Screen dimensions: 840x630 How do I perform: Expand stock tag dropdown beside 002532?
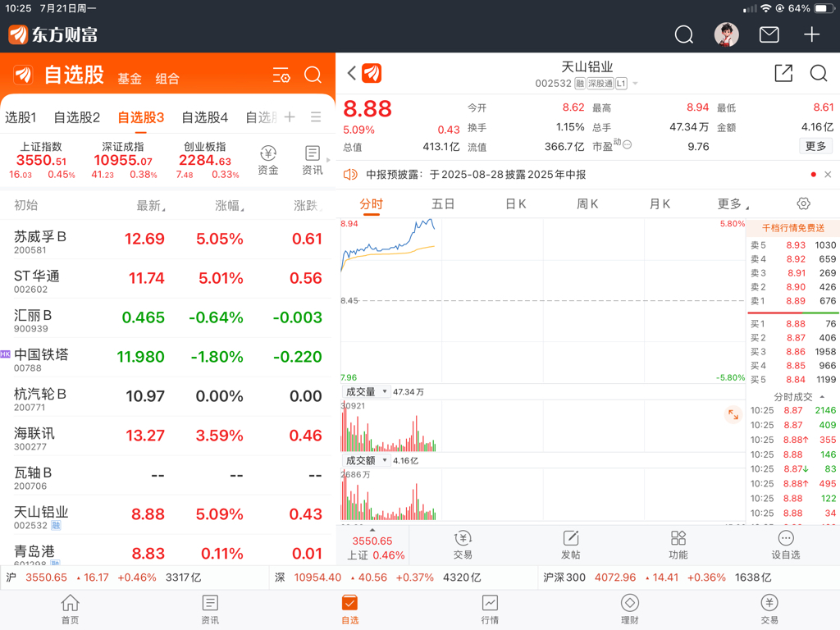click(636, 84)
